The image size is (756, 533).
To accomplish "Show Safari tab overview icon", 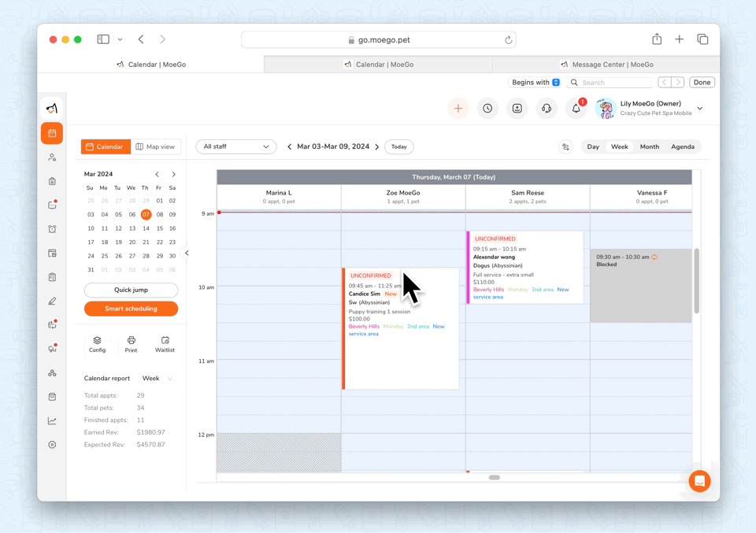I will pyautogui.click(x=702, y=39).
